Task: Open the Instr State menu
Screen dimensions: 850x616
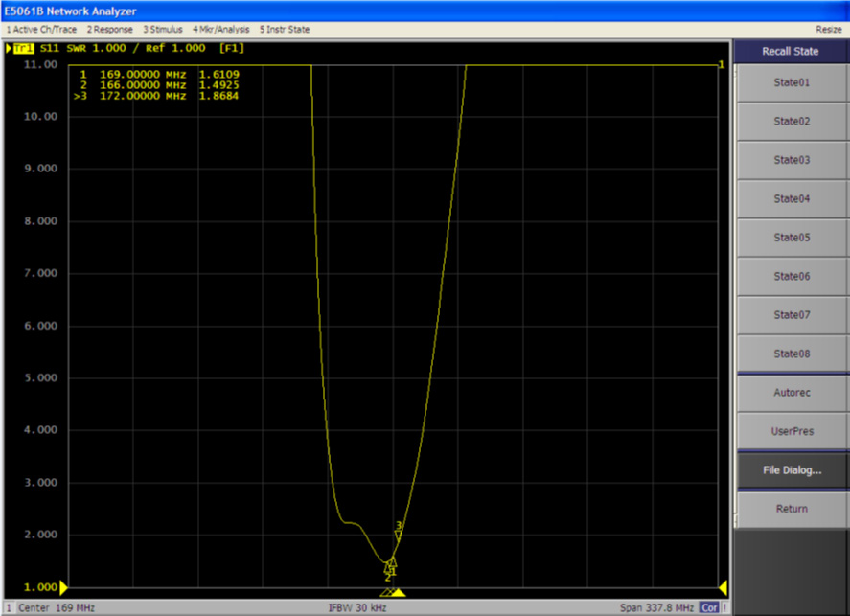Action: tap(285, 30)
